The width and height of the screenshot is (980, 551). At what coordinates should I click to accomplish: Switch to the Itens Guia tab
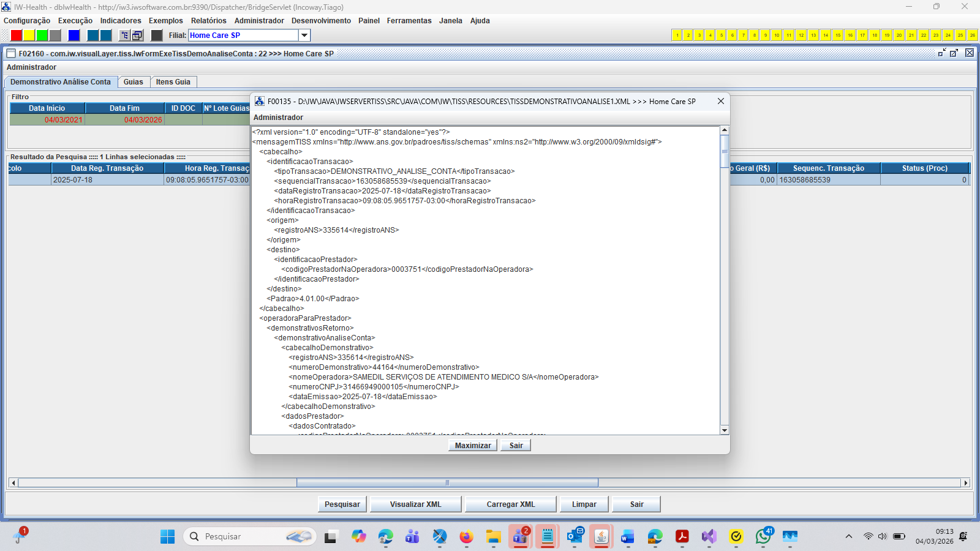coord(173,82)
